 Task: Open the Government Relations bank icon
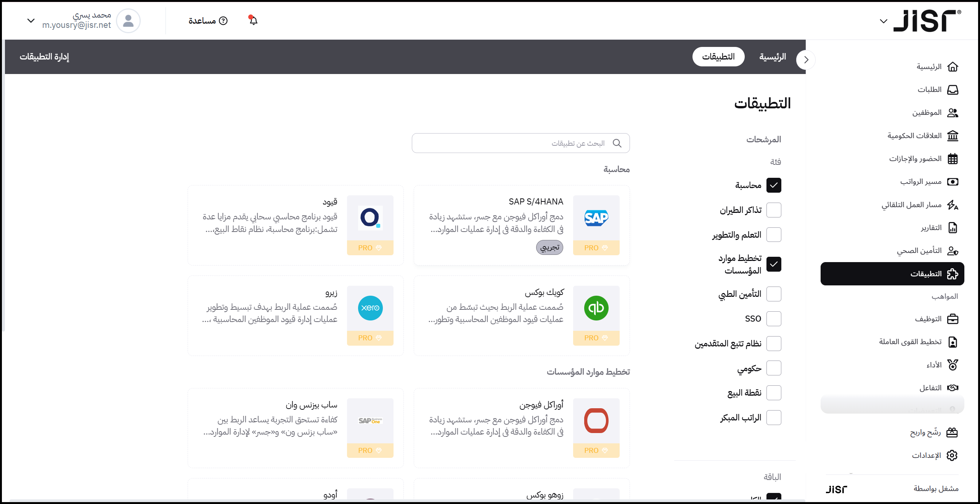[x=953, y=136]
